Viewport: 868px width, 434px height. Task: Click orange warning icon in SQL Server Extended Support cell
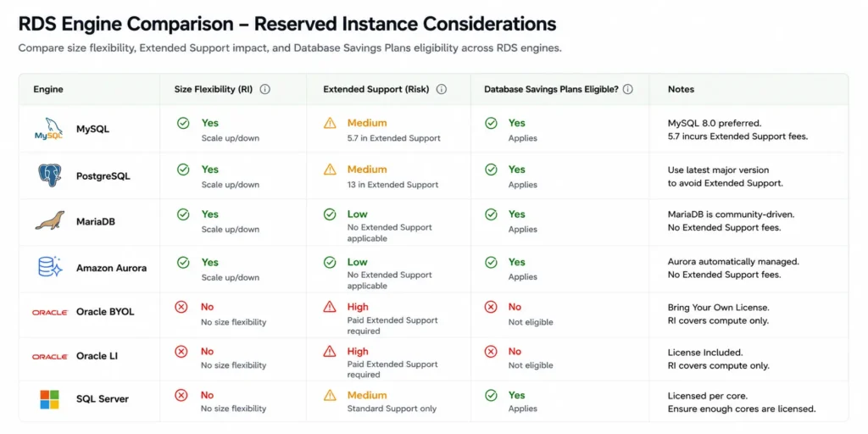[x=330, y=395]
